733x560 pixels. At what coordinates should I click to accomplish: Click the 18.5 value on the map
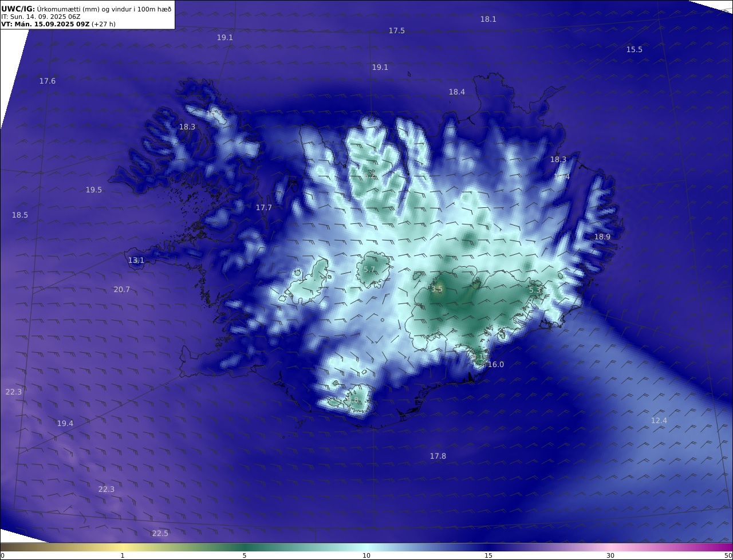tap(19, 215)
